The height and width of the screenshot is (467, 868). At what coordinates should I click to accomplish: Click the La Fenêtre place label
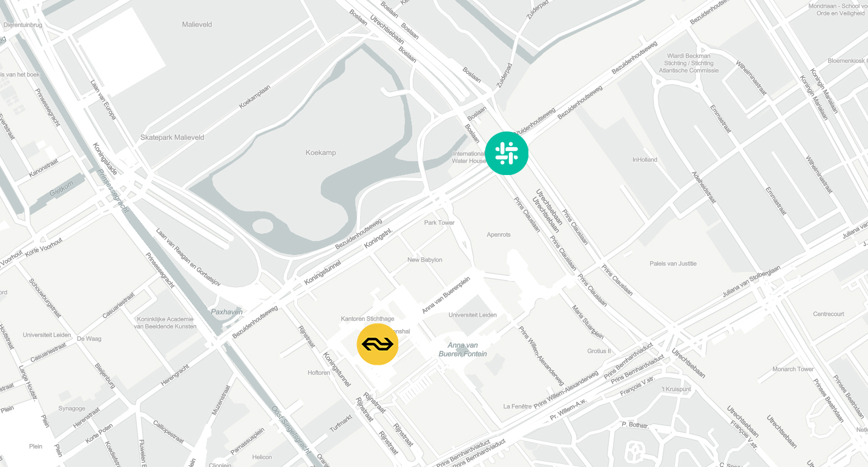tap(518, 406)
